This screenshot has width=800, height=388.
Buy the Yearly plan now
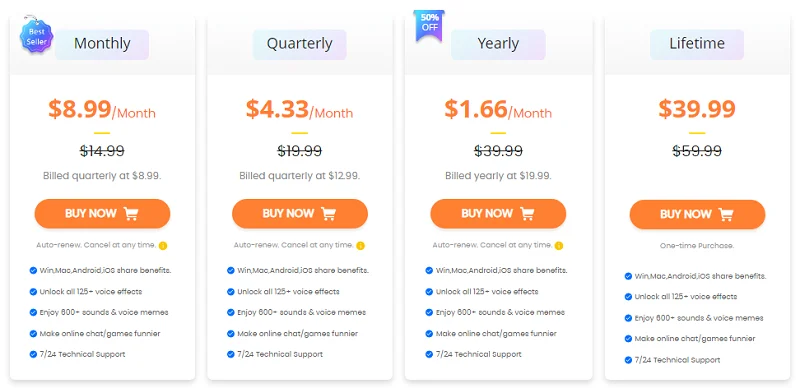pos(498,213)
